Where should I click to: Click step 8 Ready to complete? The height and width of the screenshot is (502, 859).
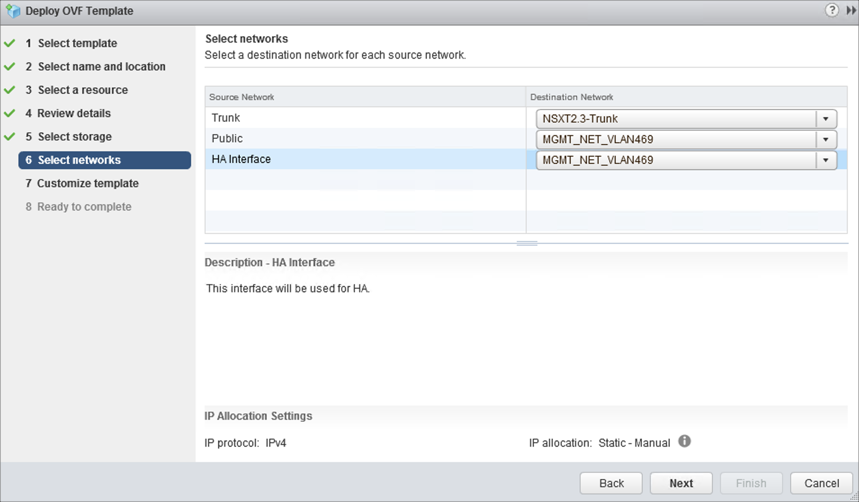(x=78, y=207)
